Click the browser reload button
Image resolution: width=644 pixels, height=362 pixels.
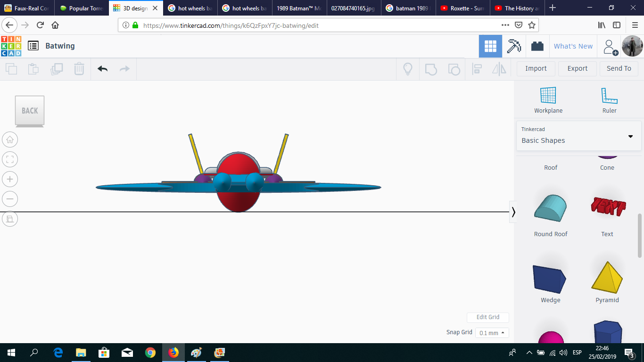tap(40, 25)
